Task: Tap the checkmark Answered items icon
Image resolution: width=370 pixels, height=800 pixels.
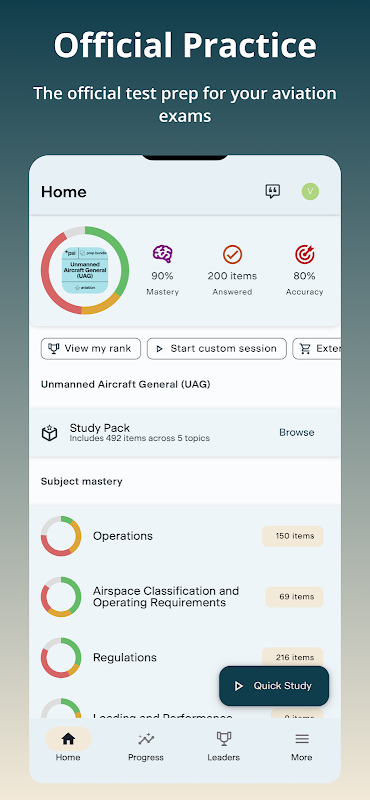Action: 232,254
